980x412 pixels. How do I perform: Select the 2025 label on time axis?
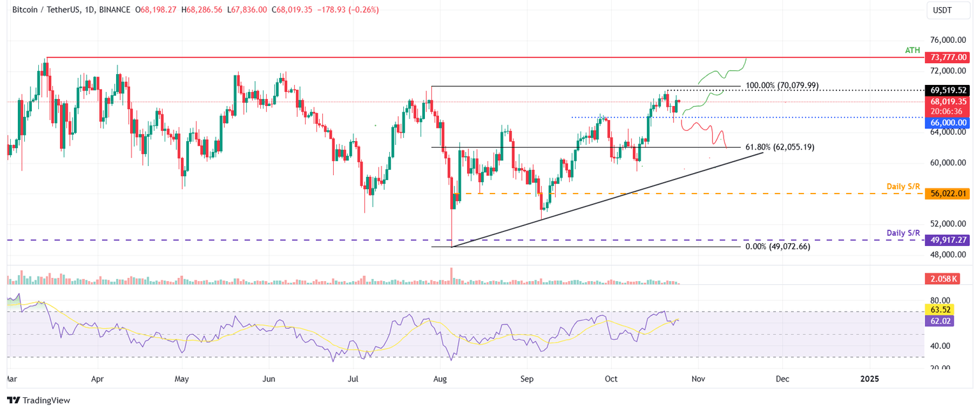(868, 378)
